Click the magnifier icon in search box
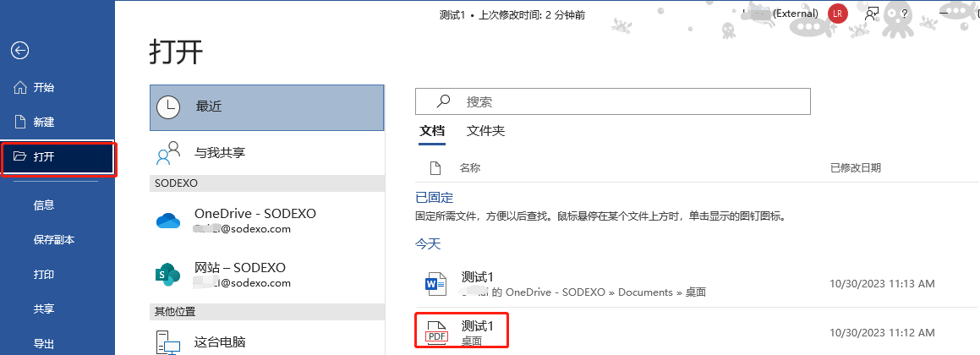980x355 pixels. 443,101
